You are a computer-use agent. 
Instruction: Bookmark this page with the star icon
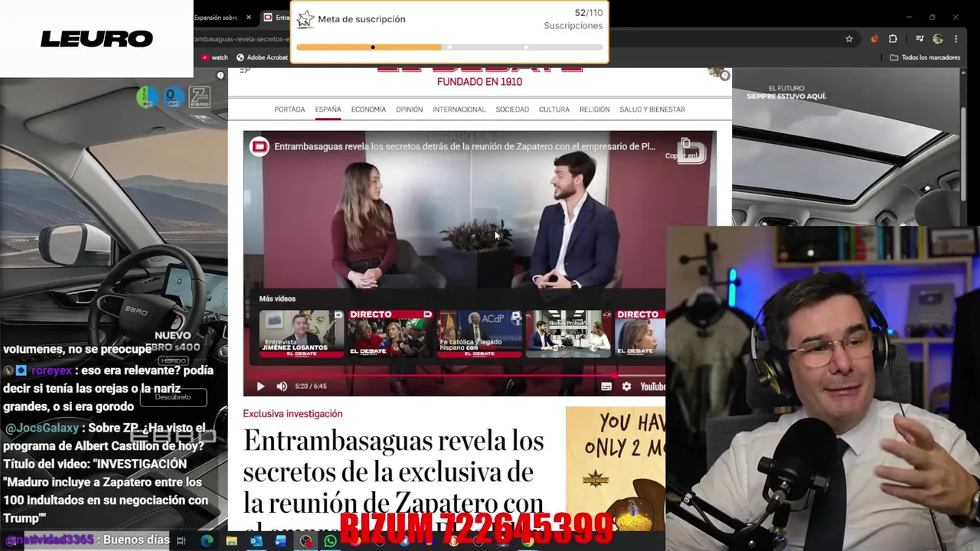[x=849, y=39]
